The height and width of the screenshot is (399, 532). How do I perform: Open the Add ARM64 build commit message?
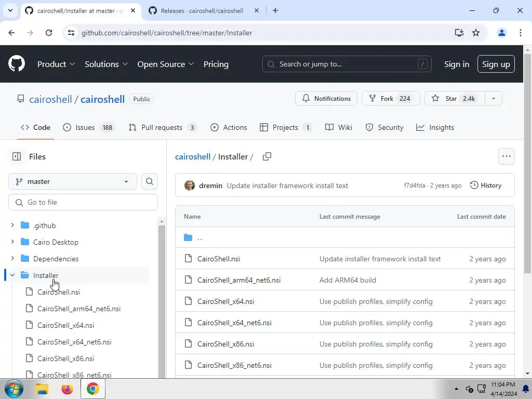348,280
